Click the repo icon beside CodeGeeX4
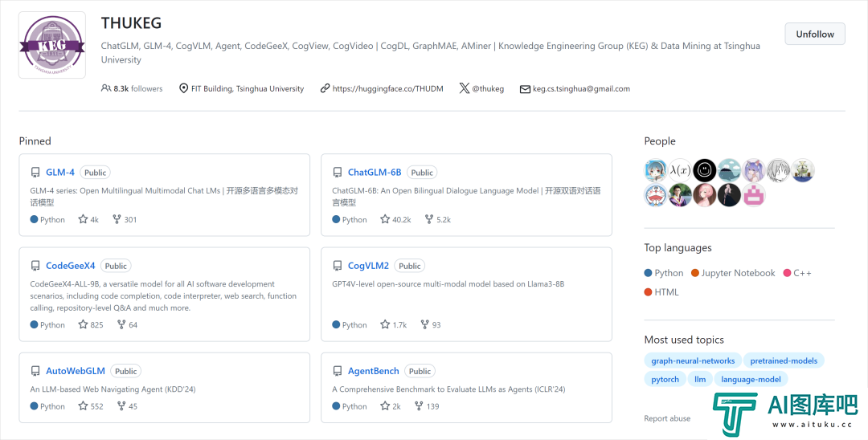The image size is (868, 440). tap(35, 266)
